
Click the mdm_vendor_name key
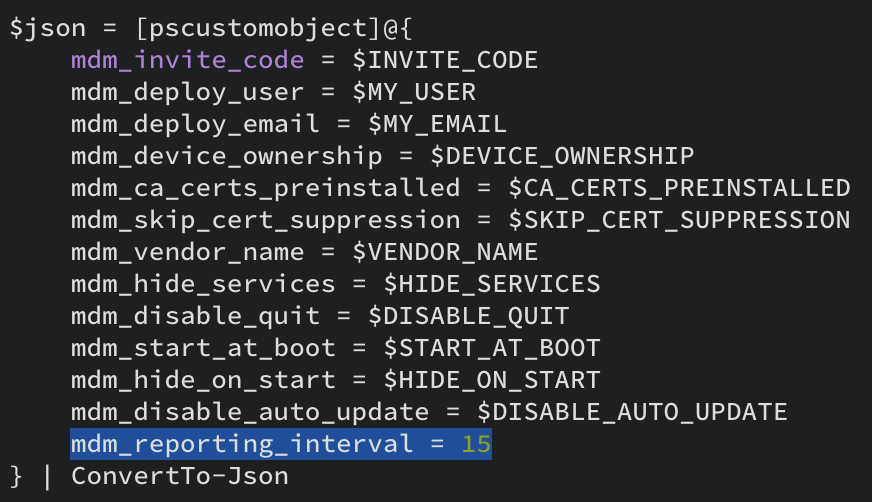[187, 252]
